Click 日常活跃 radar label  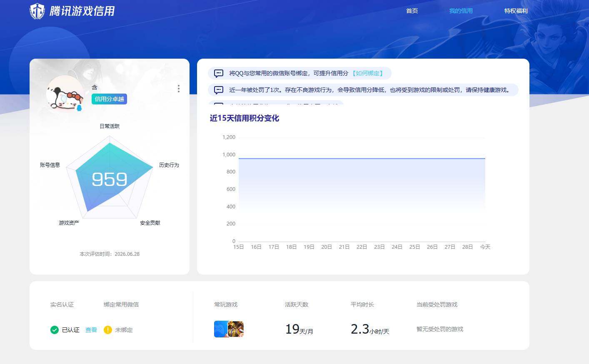pos(110,126)
